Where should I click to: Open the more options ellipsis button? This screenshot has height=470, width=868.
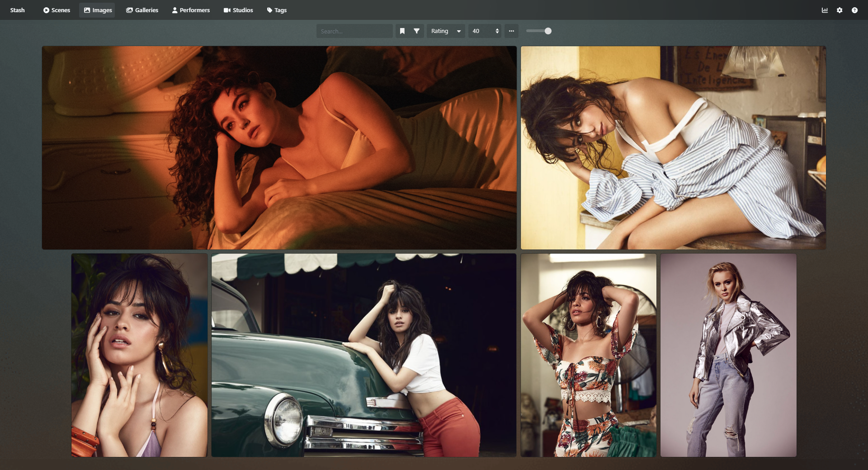(511, 31)
